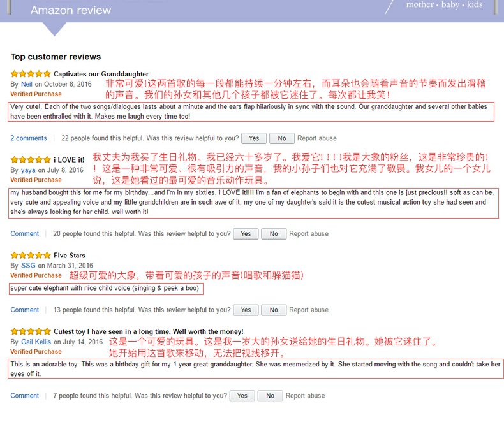Open the "2 comments" link
This screenshot has height=434, width=504.
(x=28, y=138)
